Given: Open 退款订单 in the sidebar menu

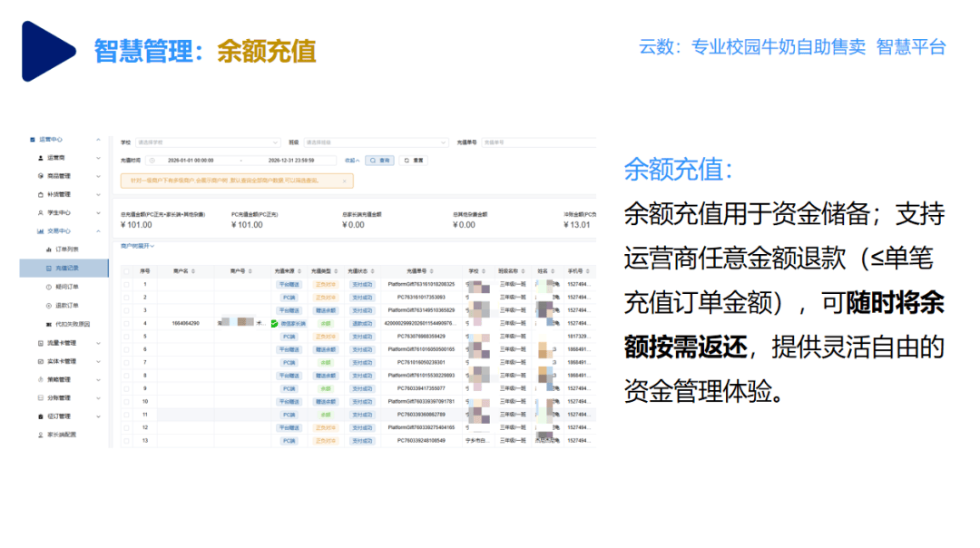Looking at the screenshot, I should (67, 306).
